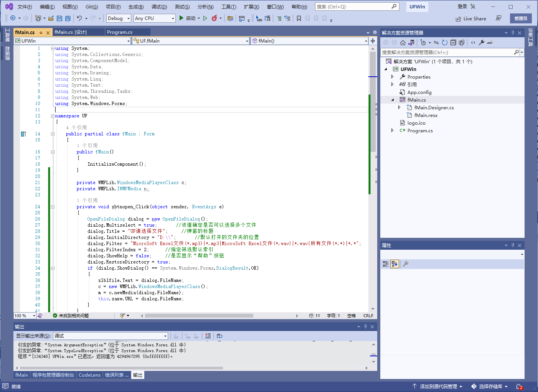The height and width of the screenshot is (392, 538).
Task: Open Properties via wrench icon in Solution Explorer toolbar
Action: coord(482,43)
